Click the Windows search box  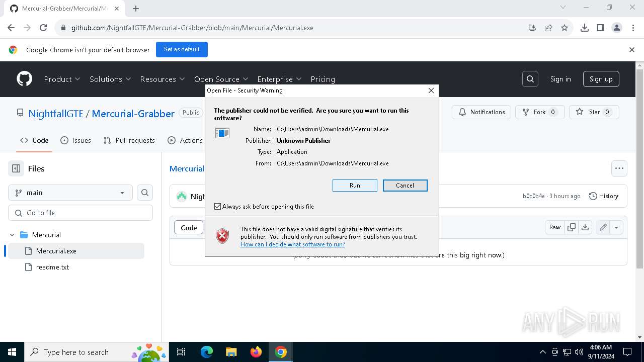click(x=96, y=352)
